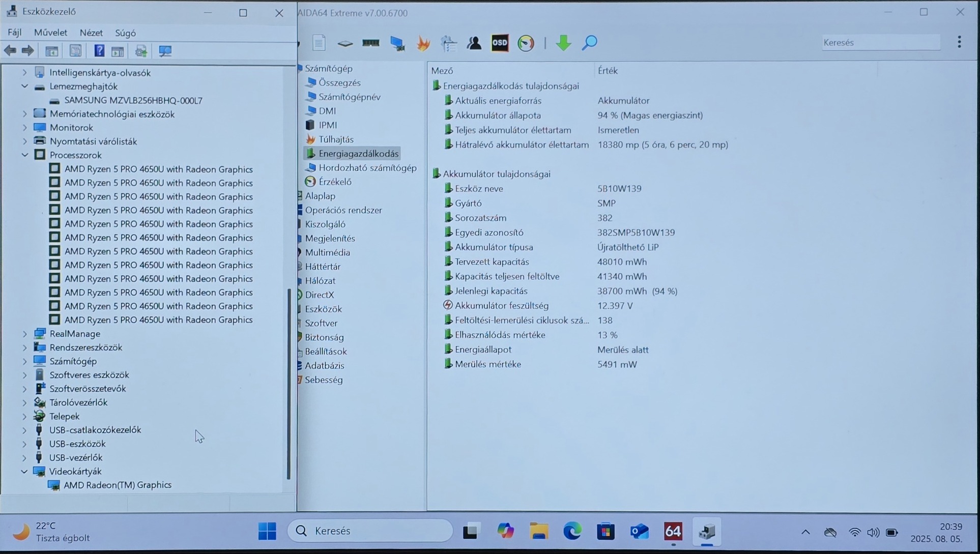Collapse the Videokártyák tree node
The width and height of the screenshot is (980, 554).
click(x=24, y=472)
